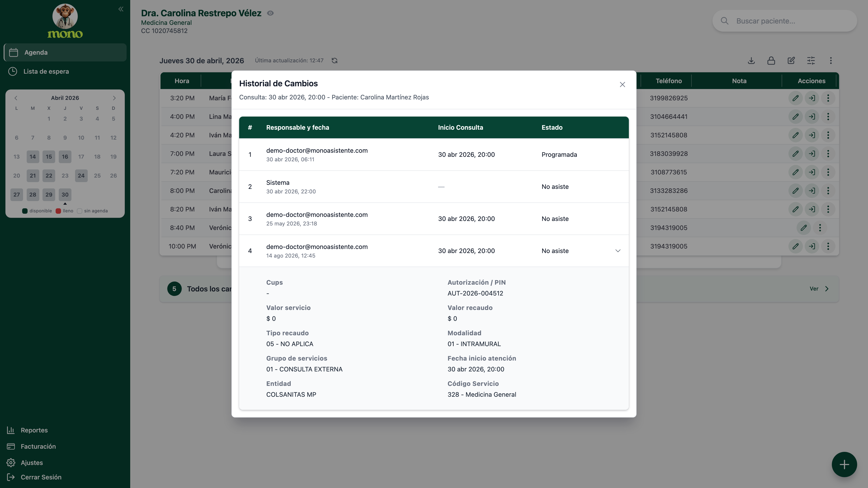The height and width of the screenshot is (488, 868).
Task: Collapse history row 4 details with chevron
Action: [618, 251]
